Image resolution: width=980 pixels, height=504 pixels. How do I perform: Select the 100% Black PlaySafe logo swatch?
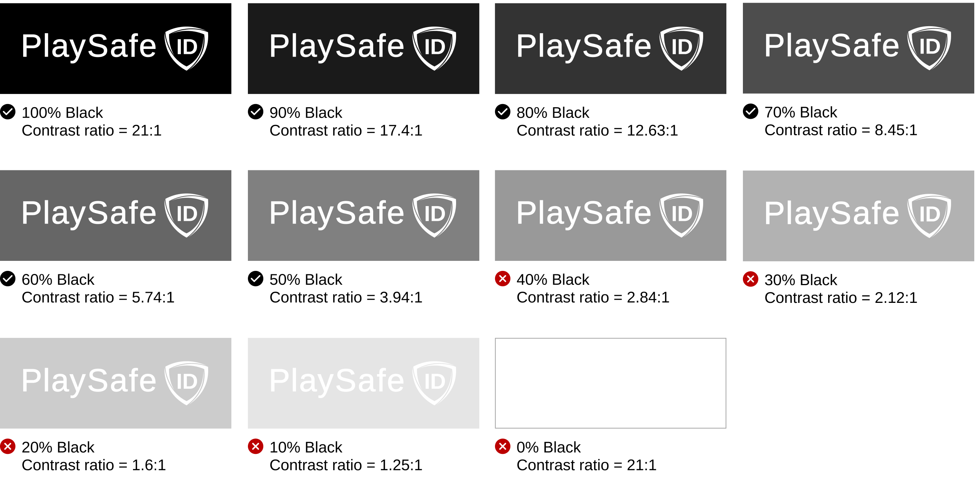click(116, 49)
